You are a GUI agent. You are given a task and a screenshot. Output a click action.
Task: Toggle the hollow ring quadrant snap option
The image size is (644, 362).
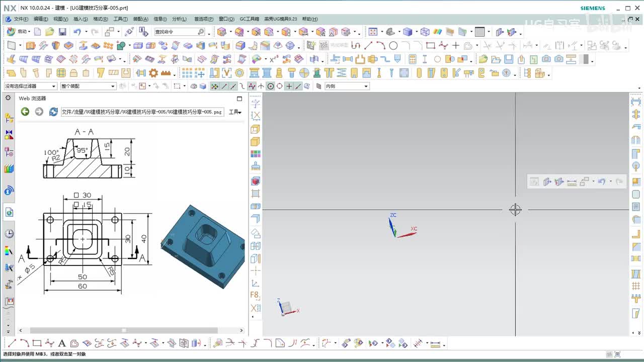[280, 86]
